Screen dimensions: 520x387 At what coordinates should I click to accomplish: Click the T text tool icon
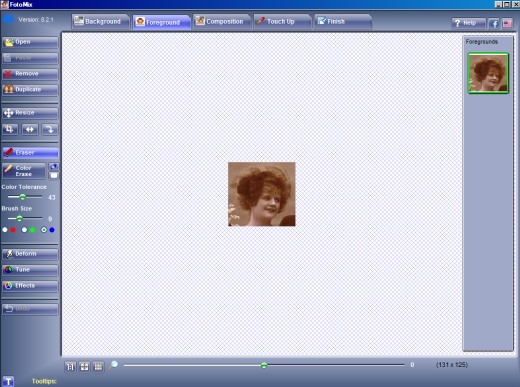[x=8, y=381]
